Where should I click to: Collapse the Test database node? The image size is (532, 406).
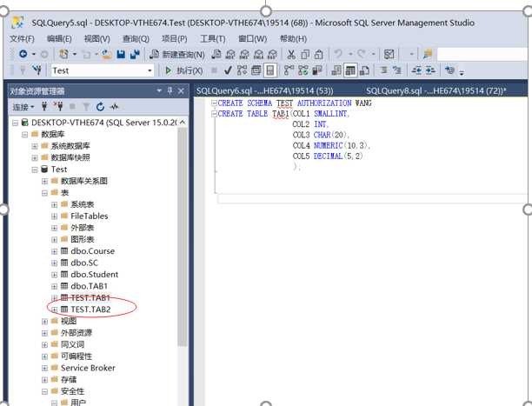[35, 170]
